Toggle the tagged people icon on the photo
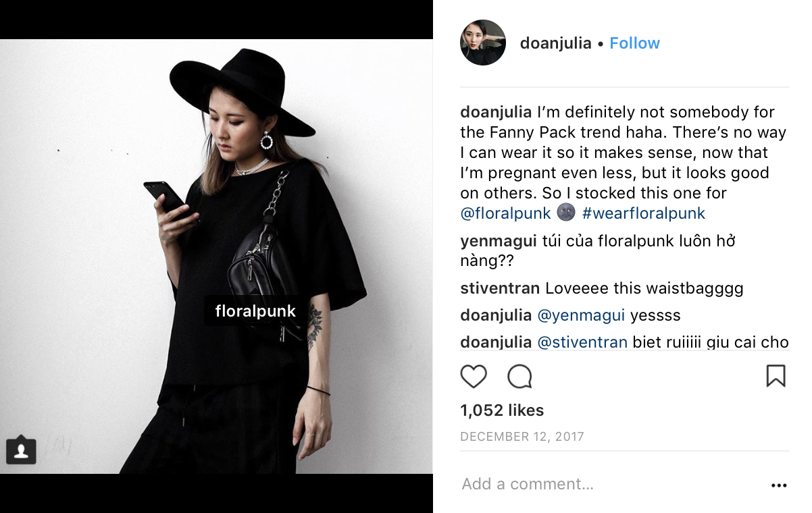Viewport: 812px width, 513px height. pyautogui.click(x=21, y=450)
